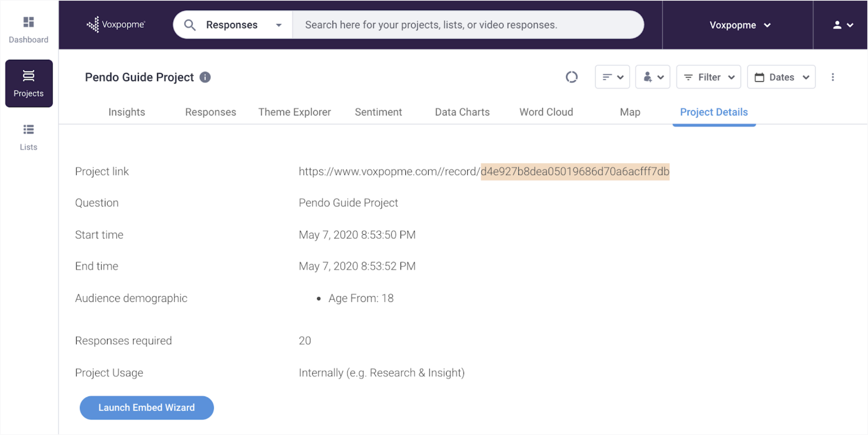Viewport: 868px width, 435px height.
Task: Open the add-user dropdown
Action: pyautogui.click(x=653, y=77)
